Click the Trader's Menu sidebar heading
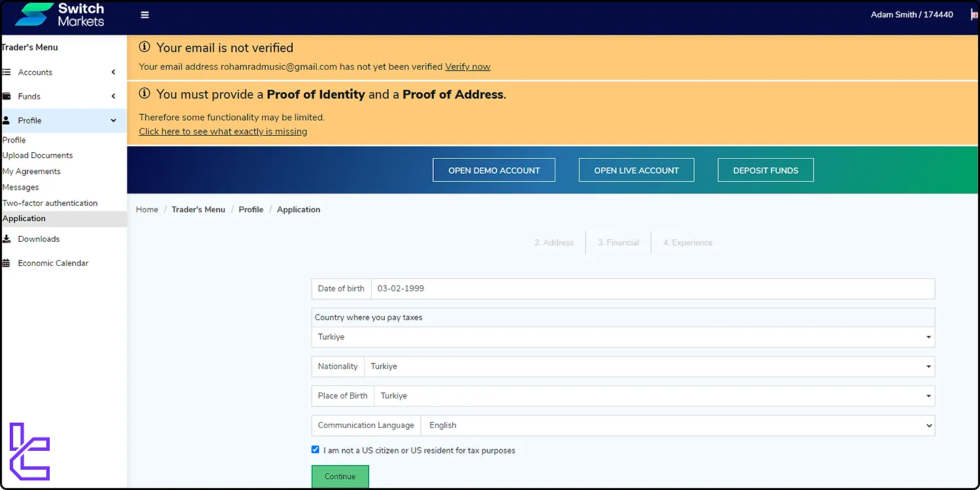 coord(29,47)
